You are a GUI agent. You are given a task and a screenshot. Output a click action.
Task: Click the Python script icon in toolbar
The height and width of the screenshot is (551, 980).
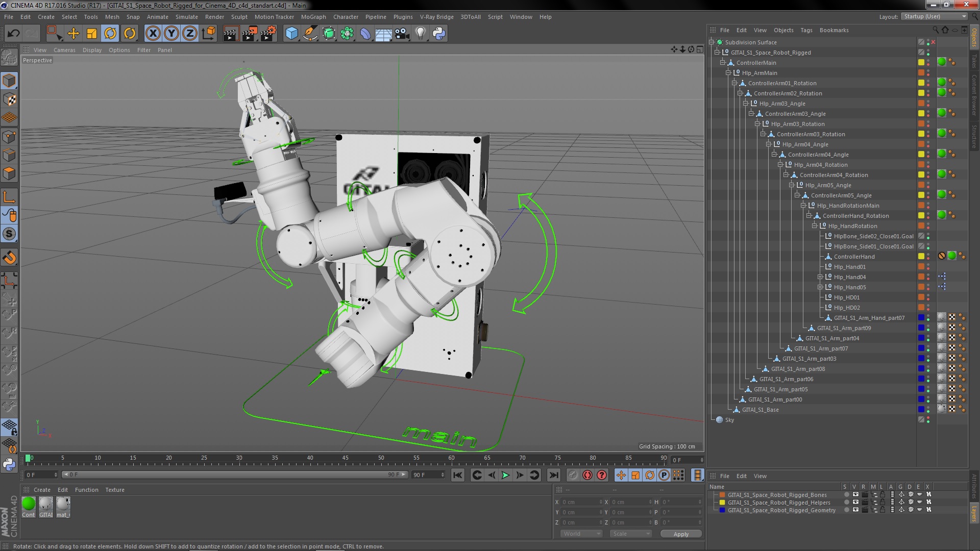pyautogui.click(x=439, y=34)
